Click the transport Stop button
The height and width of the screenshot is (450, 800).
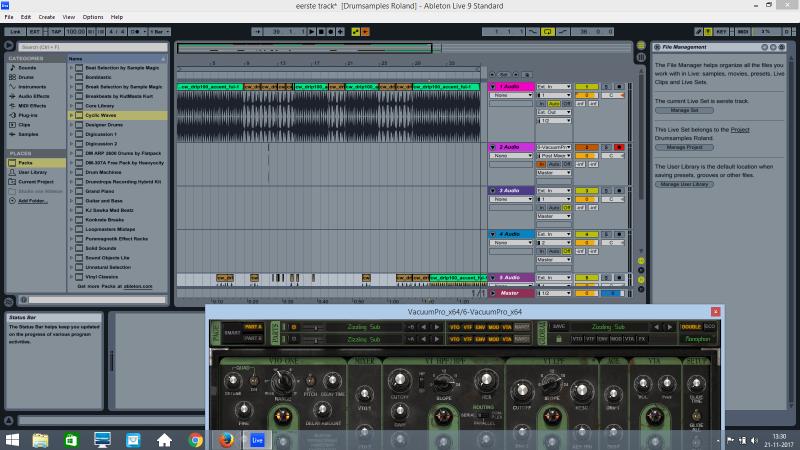[x=321, y=32]
